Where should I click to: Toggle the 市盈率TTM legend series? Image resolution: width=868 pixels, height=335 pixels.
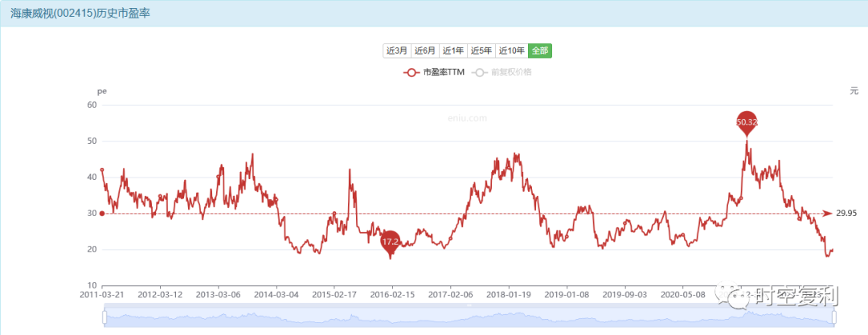tap(434, 72)
